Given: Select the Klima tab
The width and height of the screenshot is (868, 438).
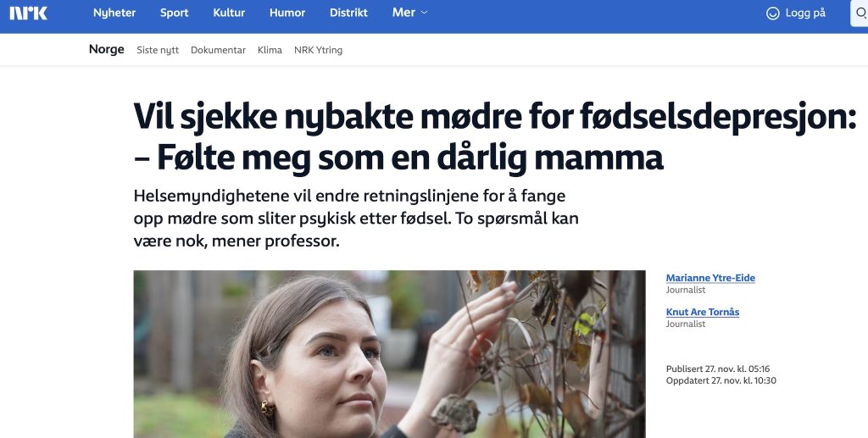Looking at the screenshot, I should (x=270, y=50).
